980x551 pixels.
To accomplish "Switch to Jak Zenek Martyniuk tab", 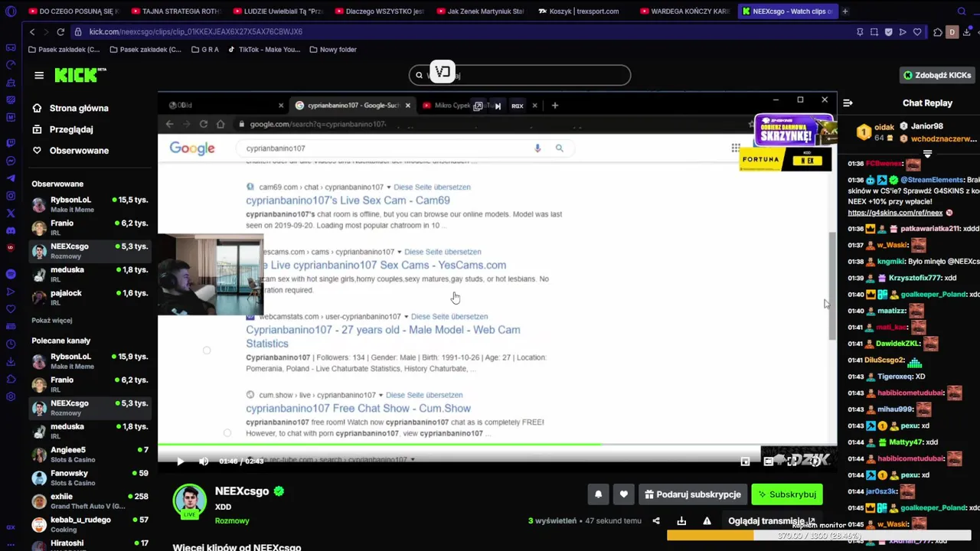I will pos(481,11).
